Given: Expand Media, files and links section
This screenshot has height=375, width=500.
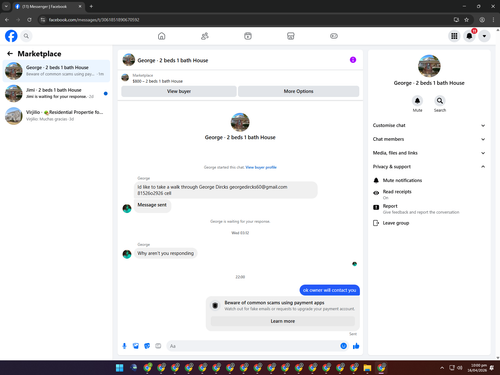Looking at the screenshot, I should [x=429, y=153].
